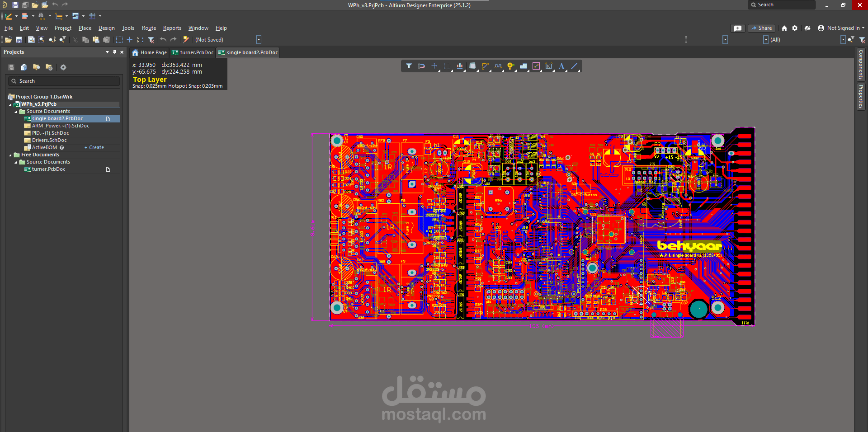Click the + Create link beside ActiveBOM
Screen dimensions: 868x432
(94, 148)
